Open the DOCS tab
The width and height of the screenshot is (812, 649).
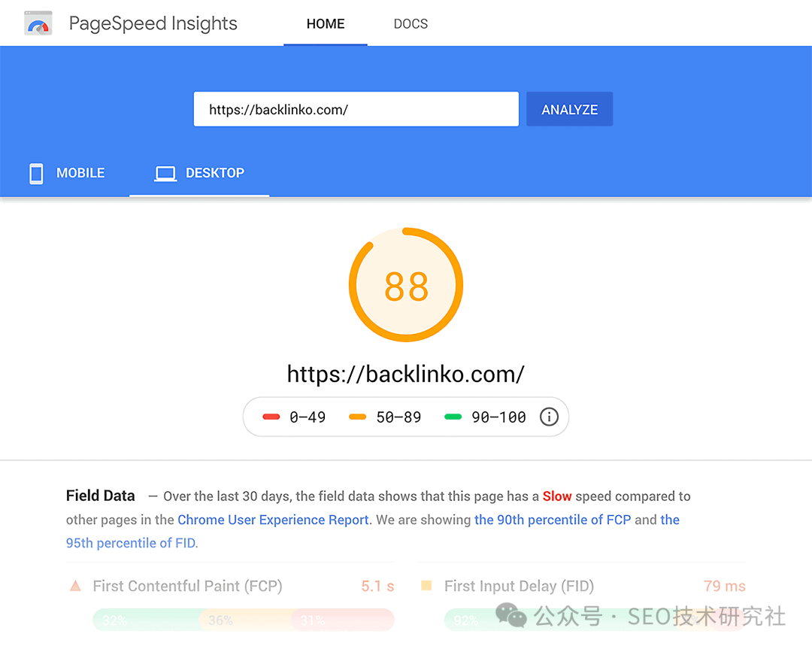click(x=411, y=24)
